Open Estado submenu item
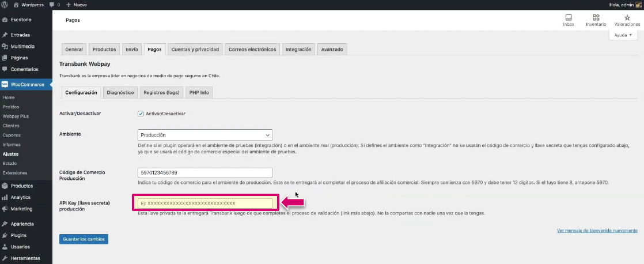Screen dimensions: 644x264 9,163
